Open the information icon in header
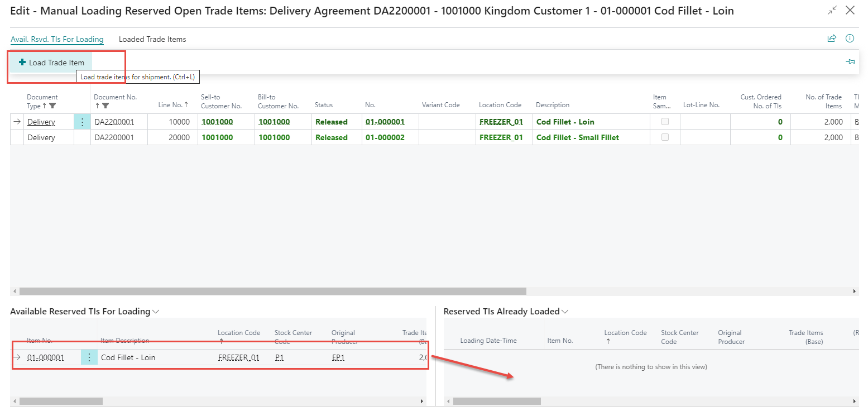Image resolution: width=868 pixels, height=411 pixels. [x=850, y=39]
